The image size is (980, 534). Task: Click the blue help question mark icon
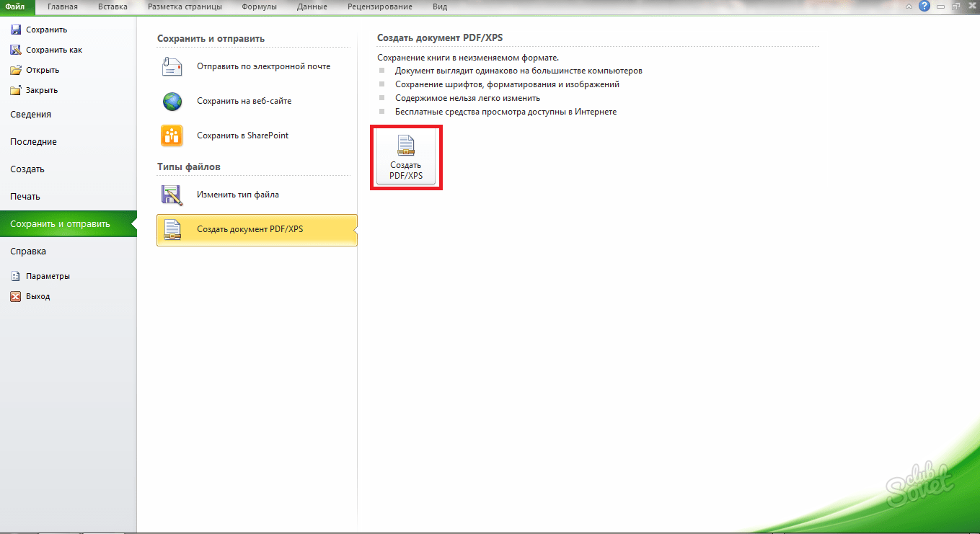924,6
